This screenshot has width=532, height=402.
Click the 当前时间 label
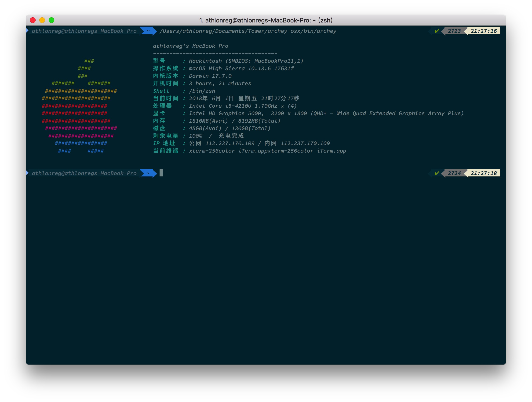tap(166, 99)
